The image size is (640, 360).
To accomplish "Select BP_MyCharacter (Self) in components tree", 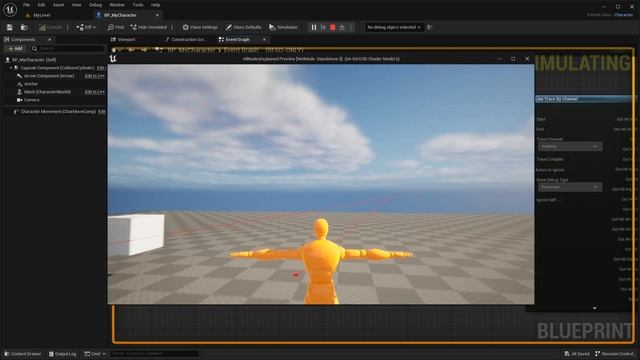I will (x=34, y=60).
